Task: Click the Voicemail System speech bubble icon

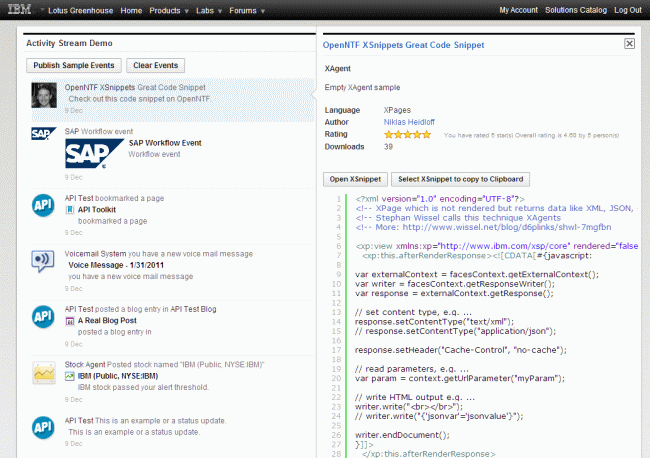Action: pos(43,261)
